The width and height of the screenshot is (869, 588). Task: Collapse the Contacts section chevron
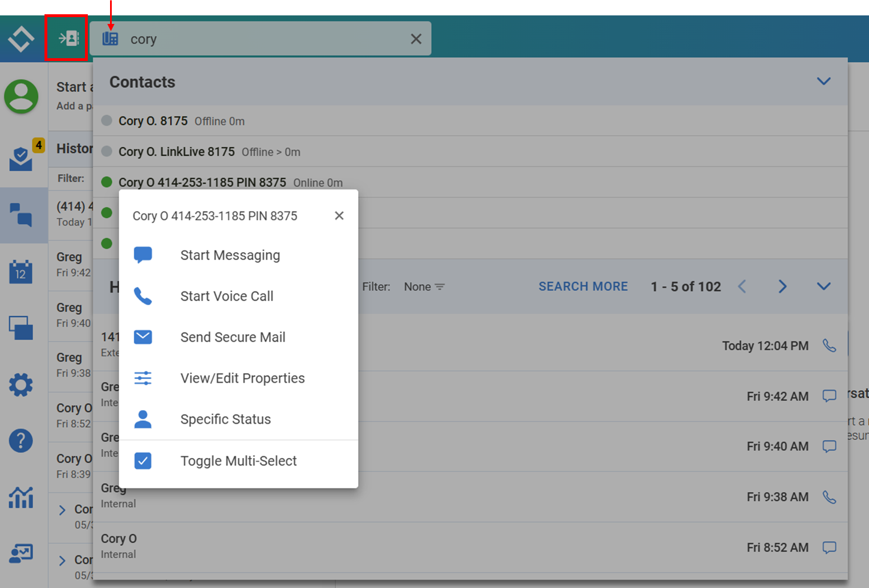pyautogui.click(x=823, y=82)
